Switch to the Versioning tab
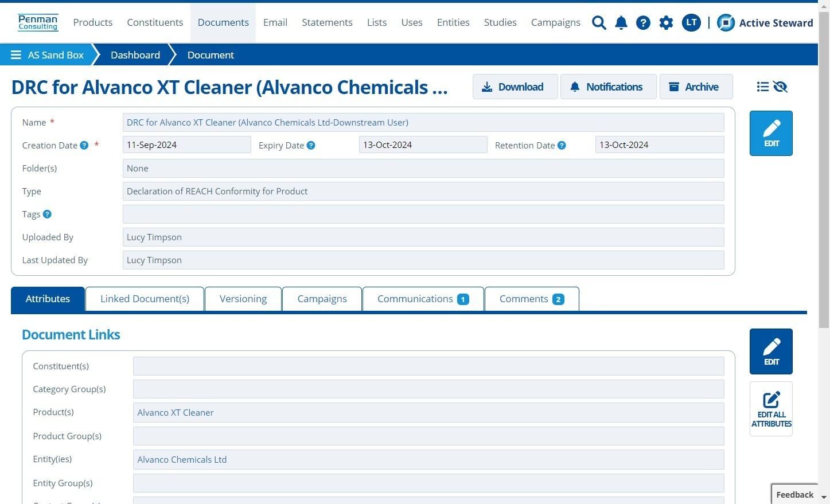The width and height of the screenshot is (830, 504). click(x=243, y=299)
